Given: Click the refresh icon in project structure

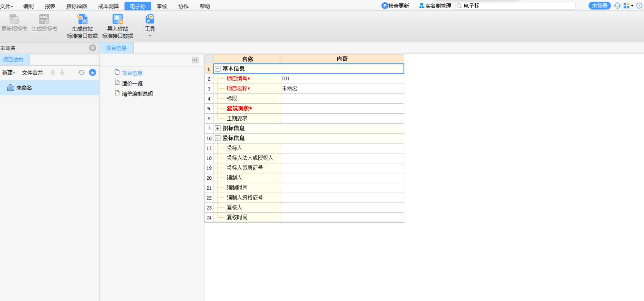Looking at the screenshot, I should (x=81, y=72).
